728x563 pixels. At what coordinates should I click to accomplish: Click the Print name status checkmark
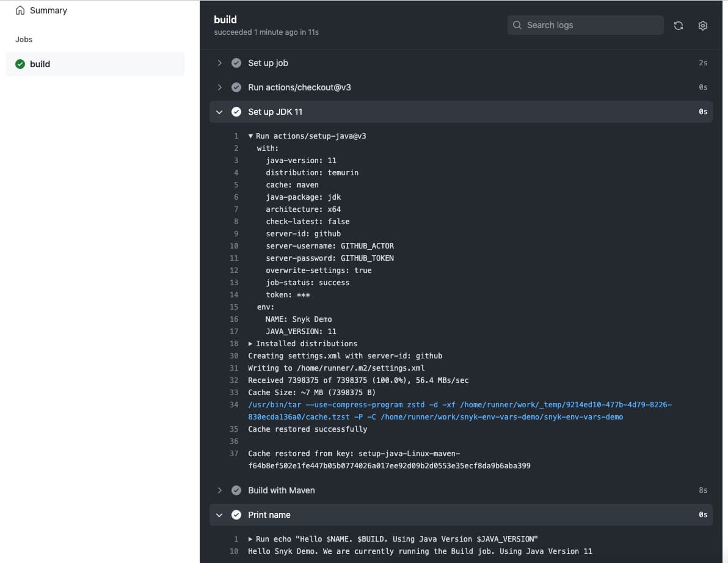(x=236, y=515)
